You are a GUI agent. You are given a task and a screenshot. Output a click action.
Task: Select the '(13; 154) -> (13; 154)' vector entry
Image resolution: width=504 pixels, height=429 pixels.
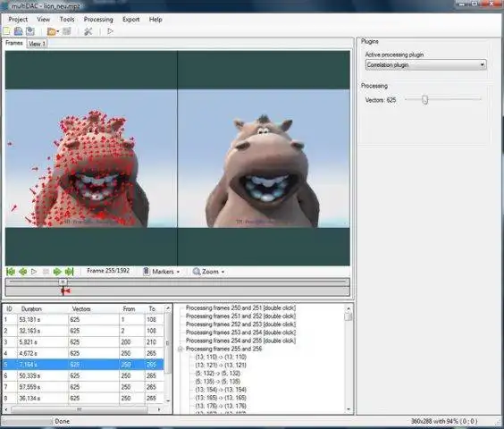coord(221,390)
